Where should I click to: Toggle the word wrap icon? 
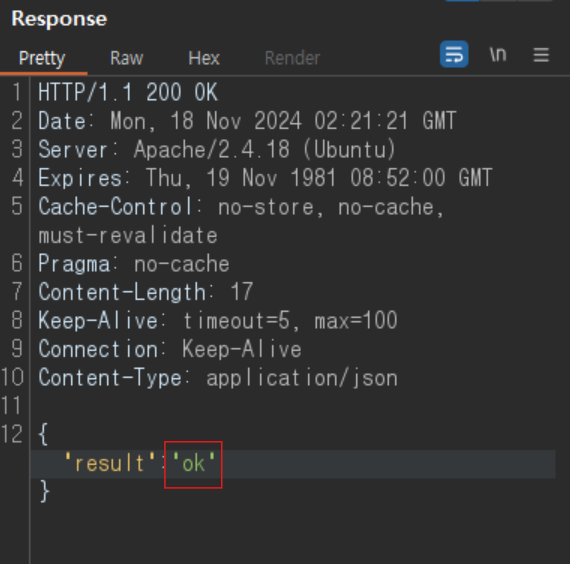[x=454, y=55]
